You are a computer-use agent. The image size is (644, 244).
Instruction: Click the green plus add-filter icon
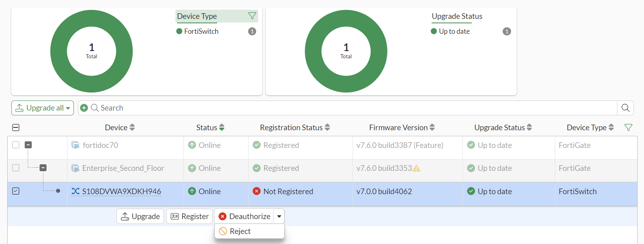point(84,108)
